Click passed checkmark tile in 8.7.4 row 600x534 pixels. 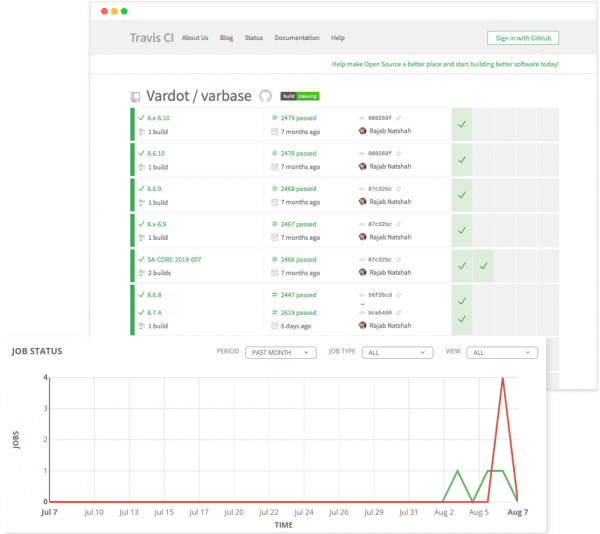coord(462,319)
